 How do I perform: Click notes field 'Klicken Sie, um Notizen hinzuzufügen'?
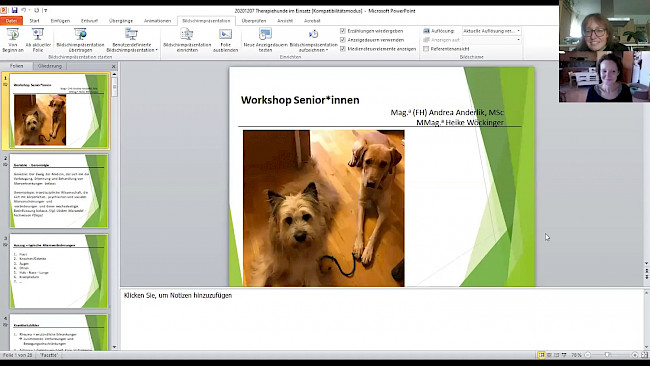pyautogui.click(x=177, y=296)
